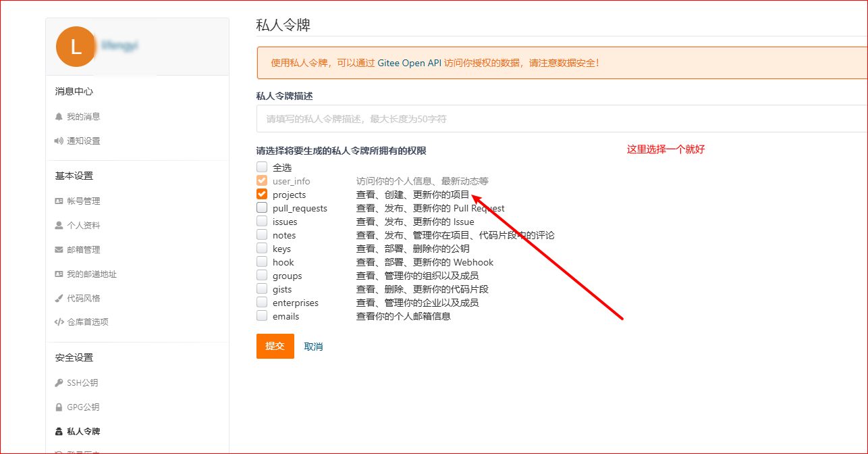Screen dimensions: 868x454
Task: Click the envelope icon beside 邮箱管理
Action: click(x=59, y=250)
